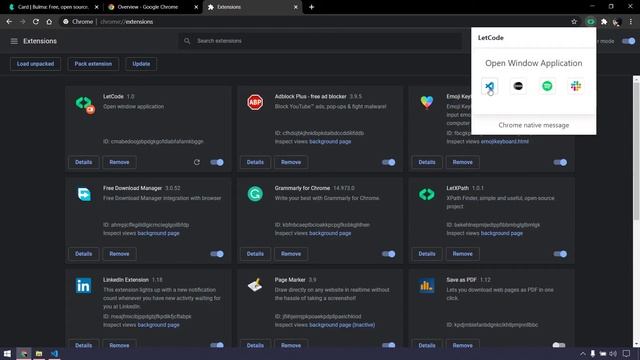
Task: Disable the LetXPath extension toggle
Action: tap(560, 254)
